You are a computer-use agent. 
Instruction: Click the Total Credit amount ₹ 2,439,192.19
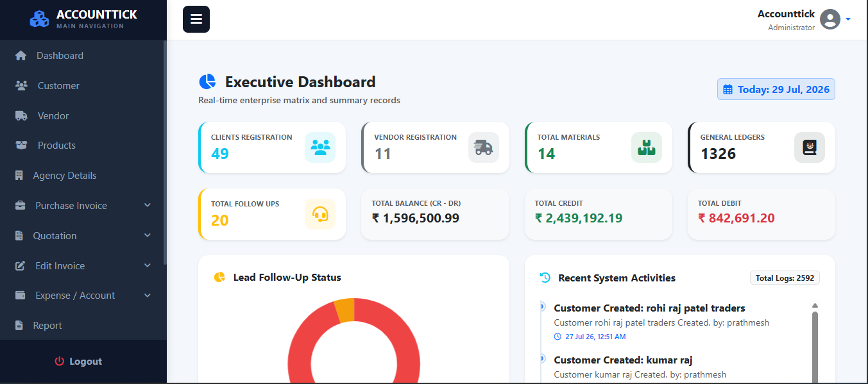tap(579, 218)
